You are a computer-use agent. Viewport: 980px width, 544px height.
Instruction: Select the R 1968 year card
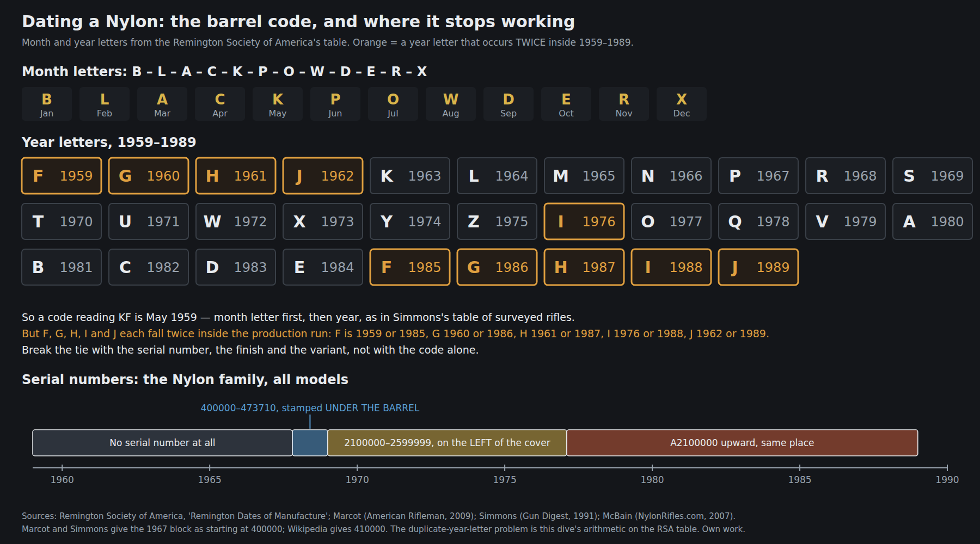846,176
